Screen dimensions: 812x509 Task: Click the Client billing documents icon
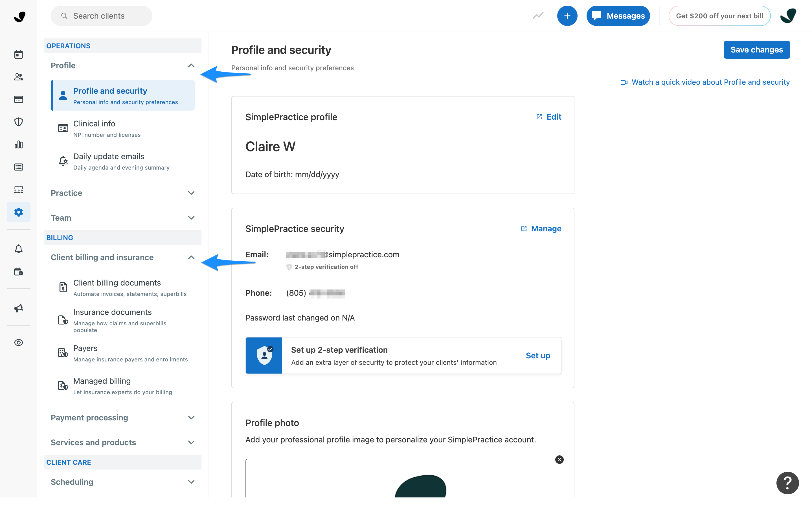pyautogui.click(x=63, y=287)
